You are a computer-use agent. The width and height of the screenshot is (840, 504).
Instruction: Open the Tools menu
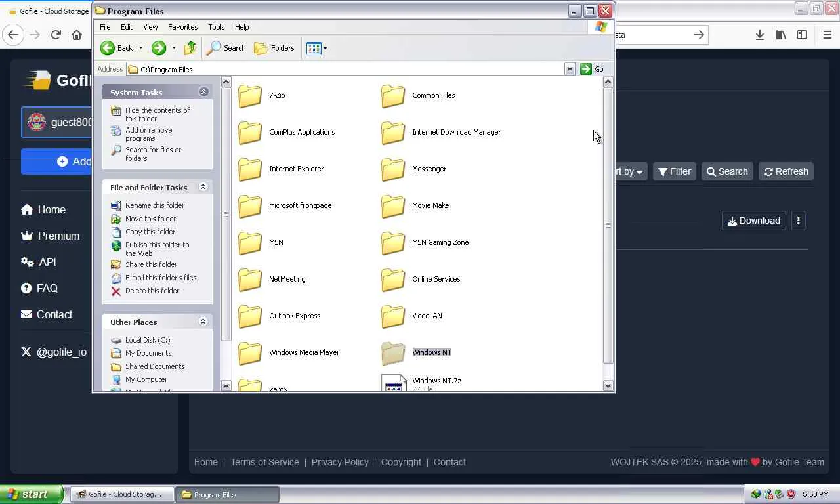[217, 27]
